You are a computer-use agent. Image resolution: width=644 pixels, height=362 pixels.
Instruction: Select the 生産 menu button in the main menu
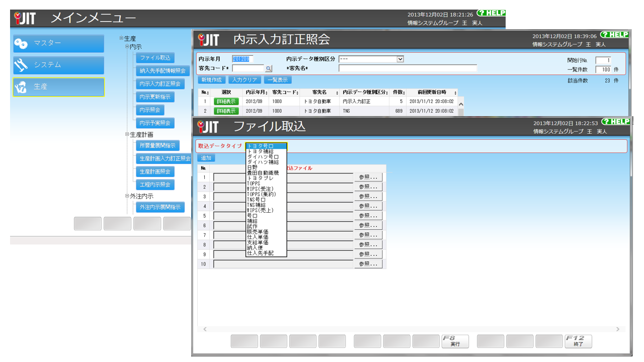58,86
